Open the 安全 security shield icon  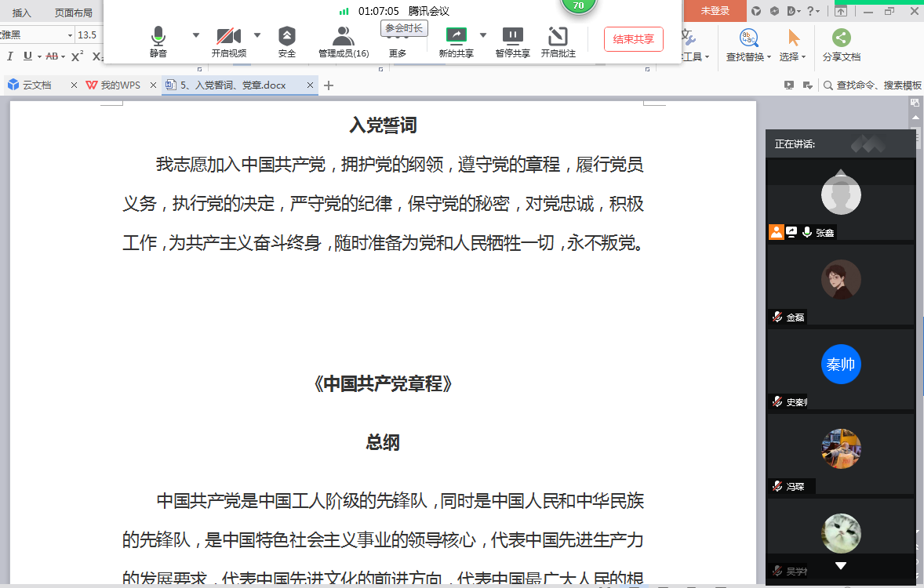(x=287, y=41)
